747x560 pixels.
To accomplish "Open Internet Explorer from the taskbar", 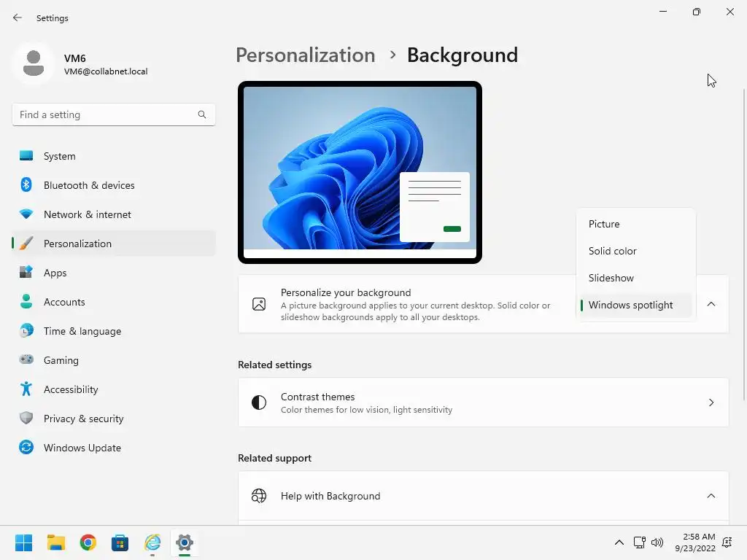I will tap(152, 542).
